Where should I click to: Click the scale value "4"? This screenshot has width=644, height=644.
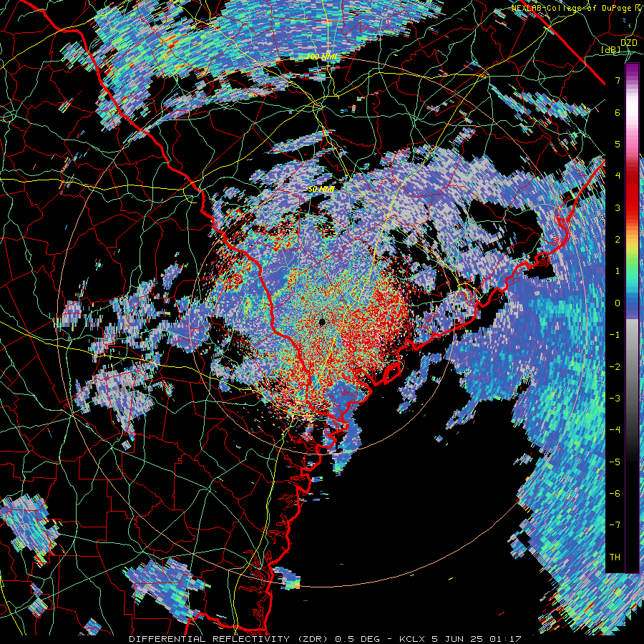click(618, 176)
